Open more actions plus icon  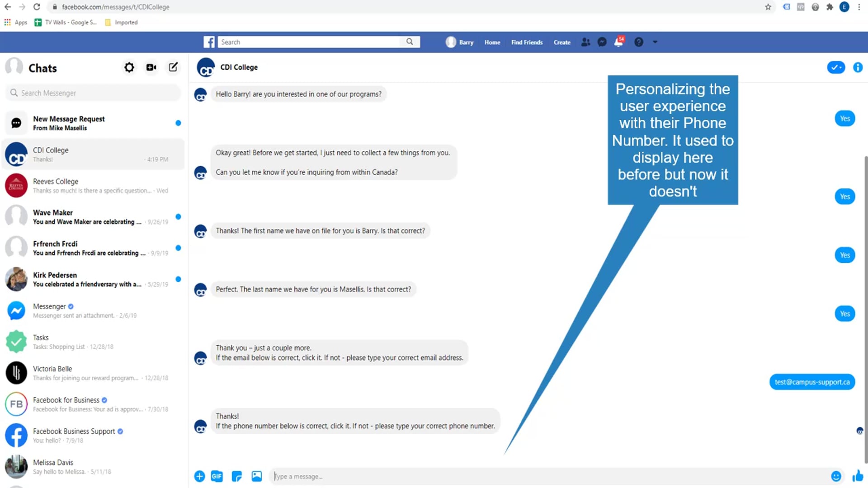(199, 476)
